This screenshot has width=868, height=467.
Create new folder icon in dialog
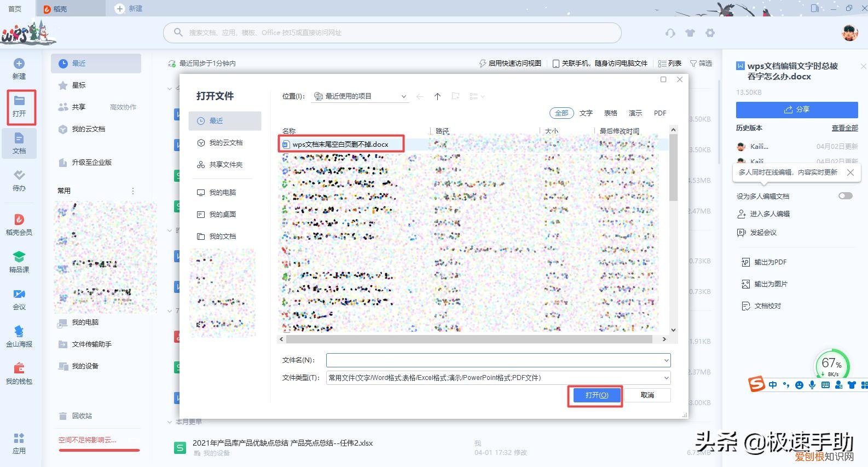click(455, 96)
